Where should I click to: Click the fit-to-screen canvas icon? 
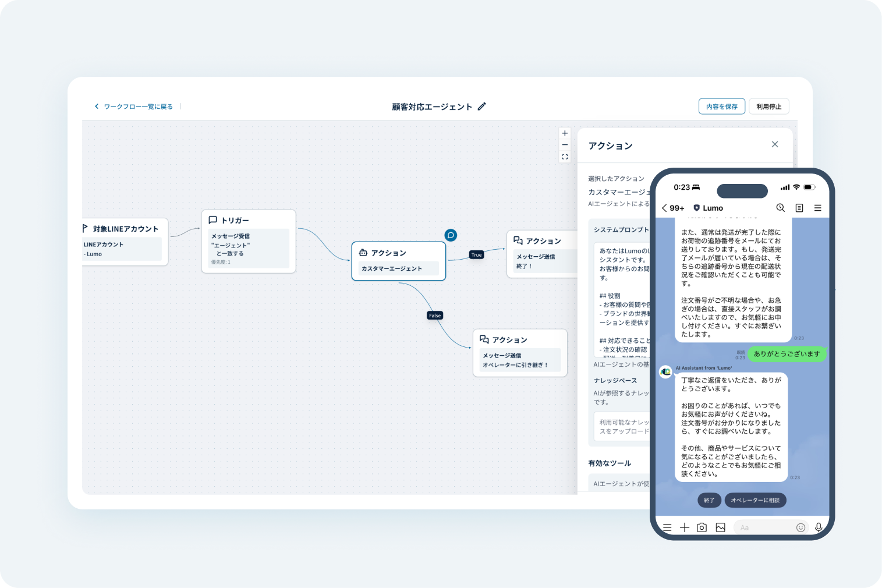coord(565,157)
